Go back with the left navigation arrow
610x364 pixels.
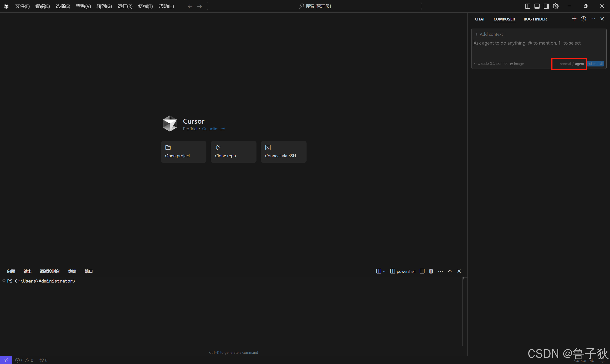click(190, 6)
